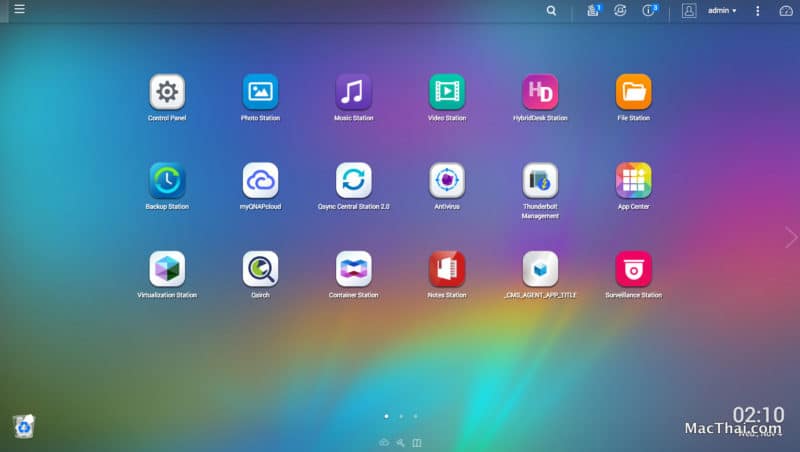
Task: Launch Backup Station
Action: (x=167, y=181)
